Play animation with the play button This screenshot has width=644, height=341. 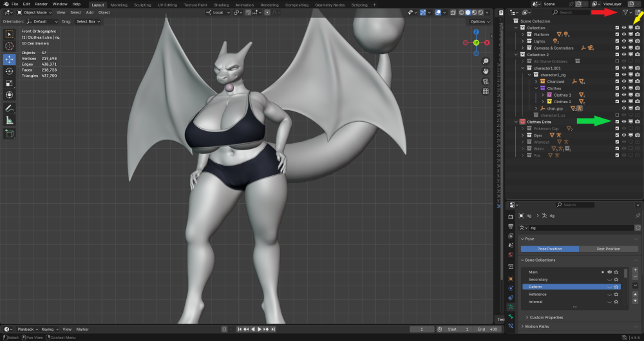click(259, 329)
